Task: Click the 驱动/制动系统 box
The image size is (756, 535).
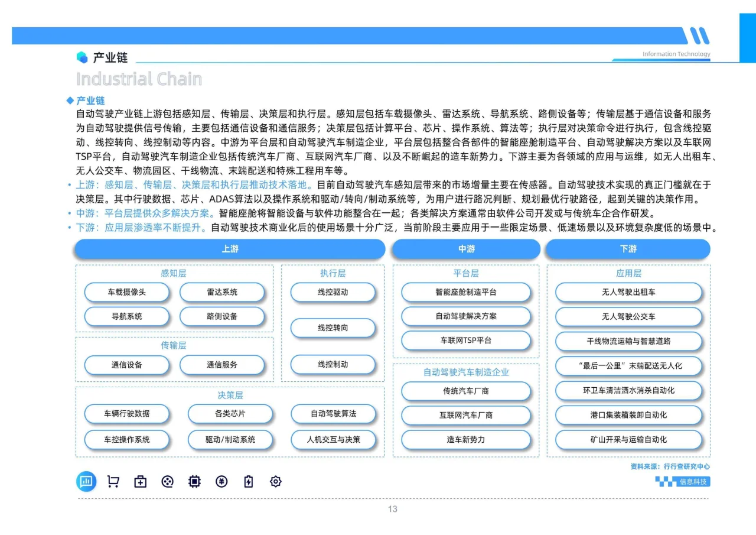Action: [230, 439]
